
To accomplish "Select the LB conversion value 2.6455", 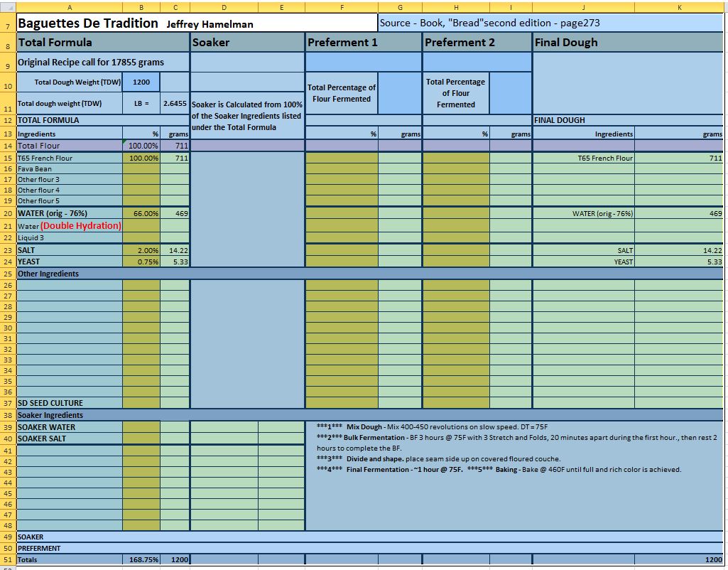I will pos(175,104).
